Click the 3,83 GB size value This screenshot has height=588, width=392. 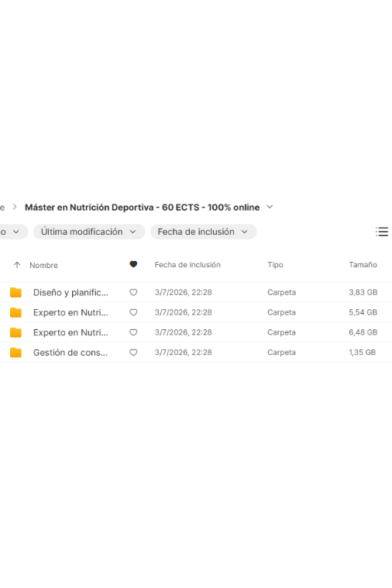363,293
